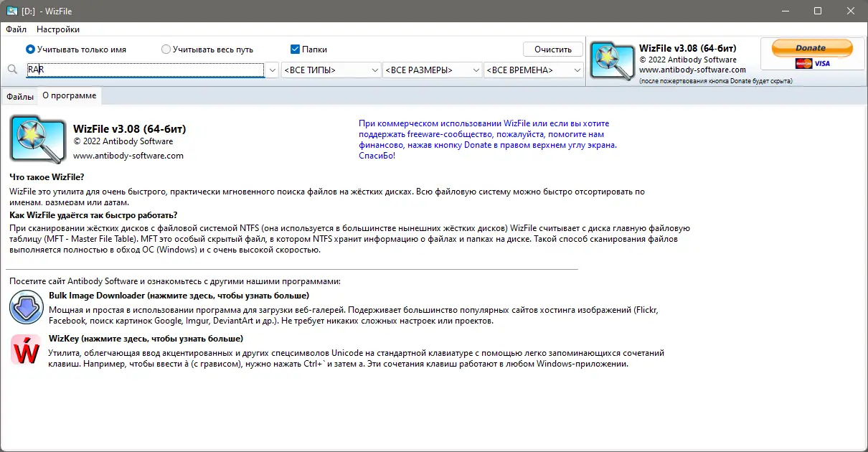The image size is (868, 452).
Task: Minimize the WizFile window
Action: coord(785,11)
